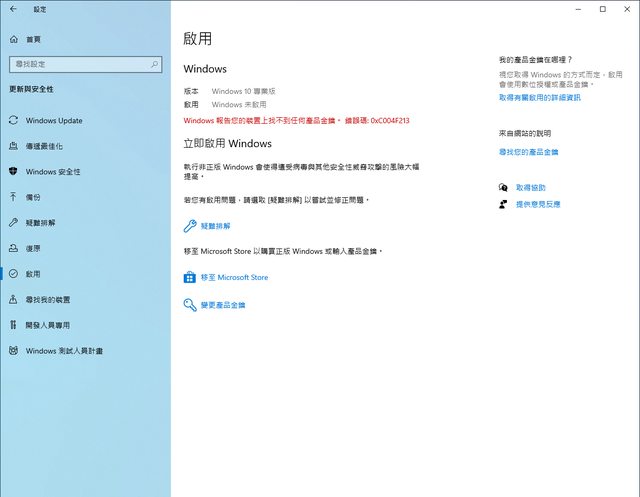This screenshot has height=497, width=640.
Task: Click the back arrow in the title bar
Action: 13,9
